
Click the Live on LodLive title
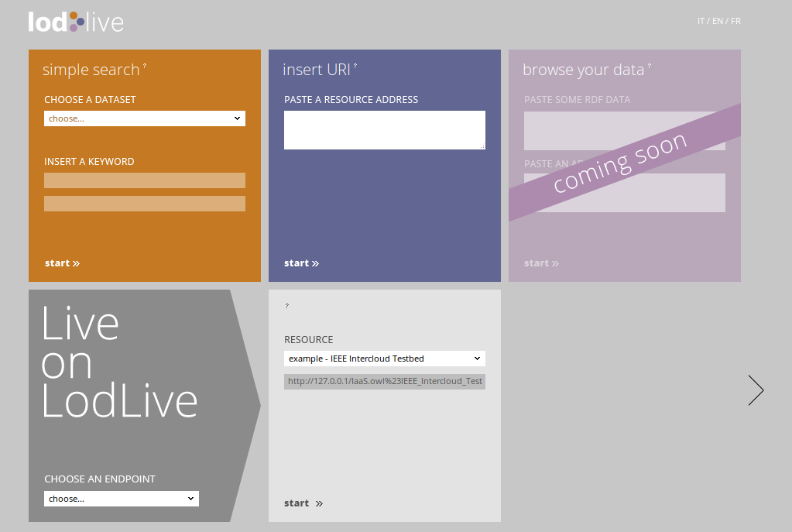pos(119,362)
